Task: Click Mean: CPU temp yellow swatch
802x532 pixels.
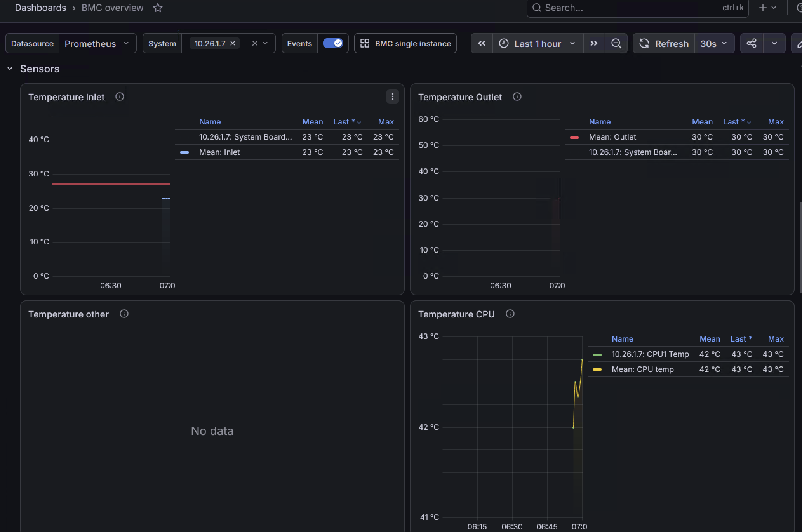Action: (x=597, y=369)
